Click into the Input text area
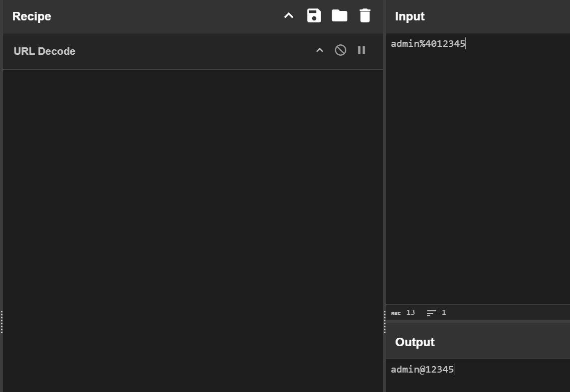 click(478, 169)
